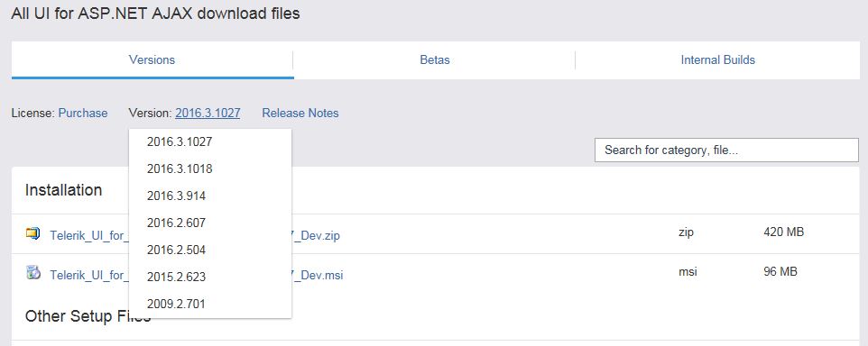
Task: Click the zip file type text
Action: click(x=686, y=232)
